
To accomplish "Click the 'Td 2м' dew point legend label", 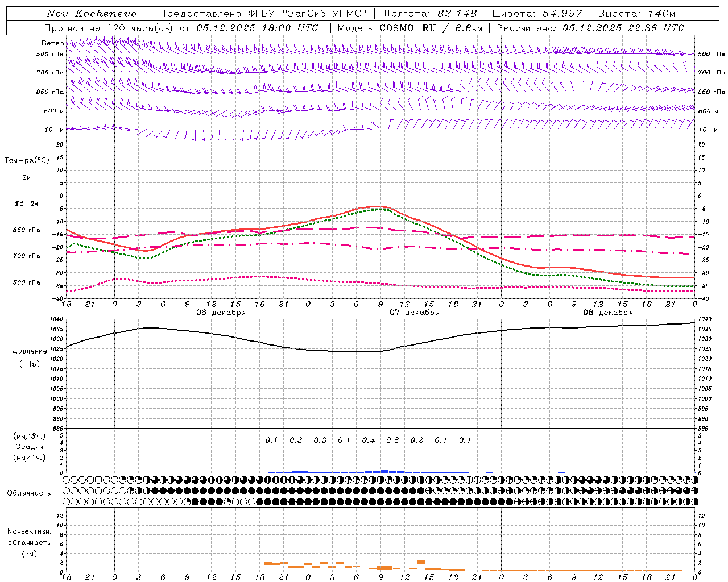I will click(x=27, y=203).
